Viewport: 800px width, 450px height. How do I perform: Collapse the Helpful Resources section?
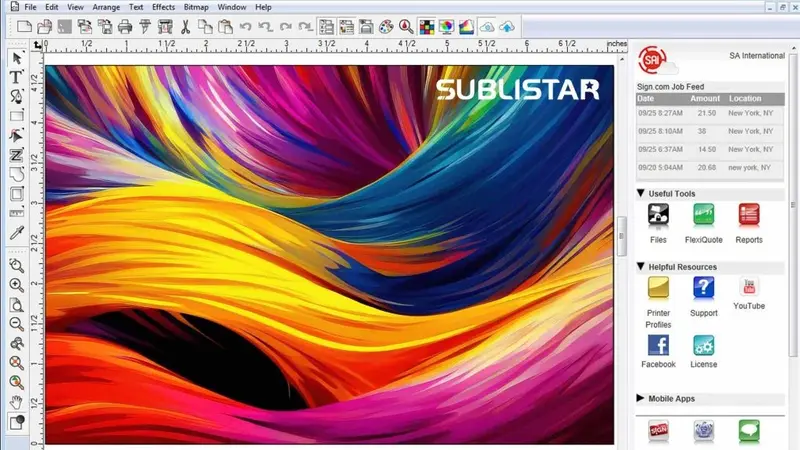[641, 266]
